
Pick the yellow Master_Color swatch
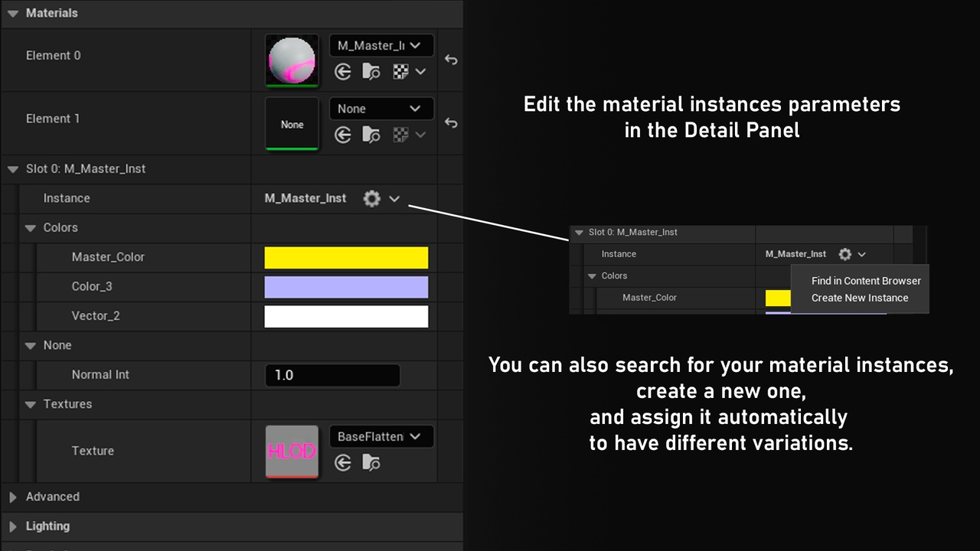346,258
